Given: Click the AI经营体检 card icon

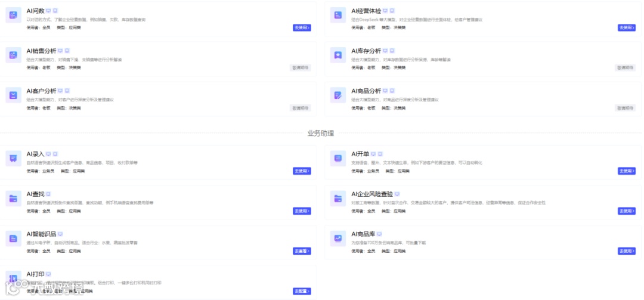Looking at the screenshot, I should [x=338, y=15].
